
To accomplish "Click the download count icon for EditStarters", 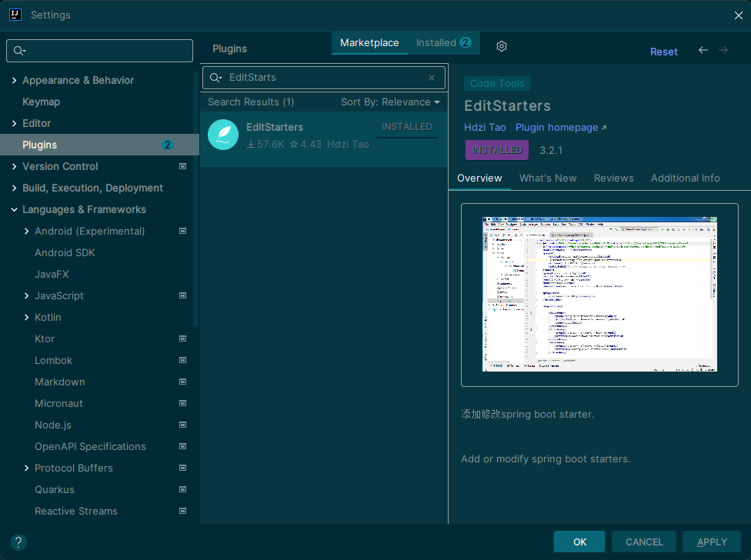I will click(251, 144).
